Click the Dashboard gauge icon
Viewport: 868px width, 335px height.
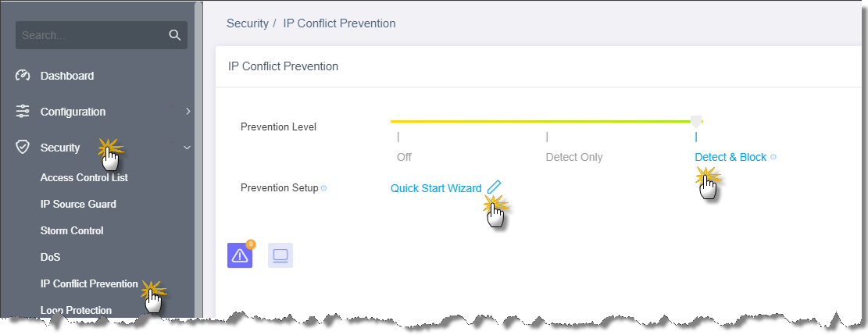pos(22,76)
